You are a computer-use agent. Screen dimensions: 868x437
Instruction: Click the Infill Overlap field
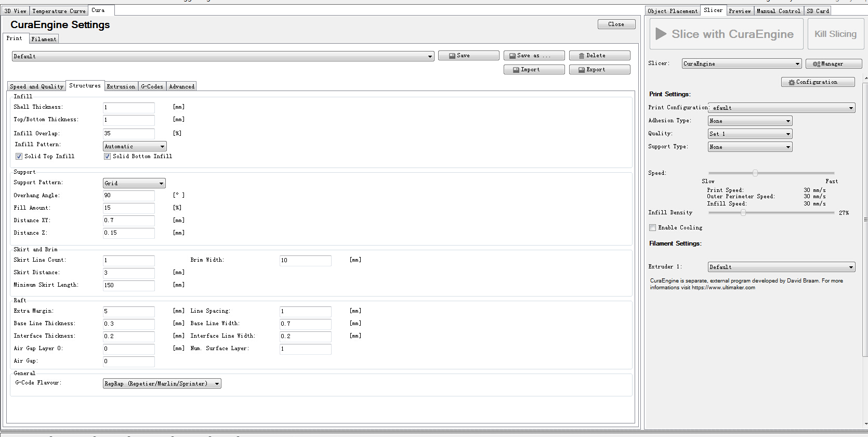coord(128,134)
